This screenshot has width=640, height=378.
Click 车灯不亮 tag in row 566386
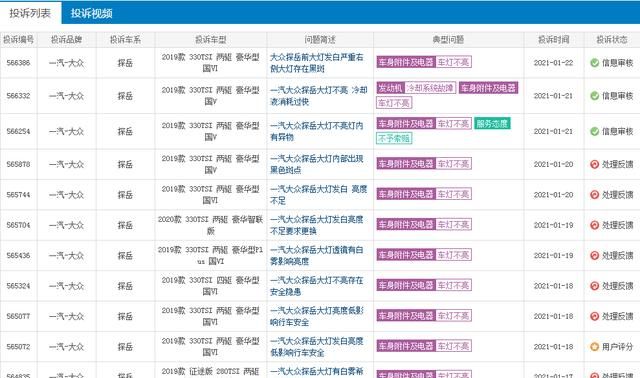click(x=453, y=62)
